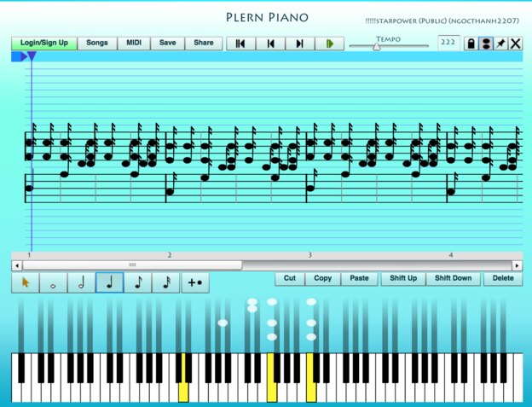Toggle the pin icon

coord(500,44)
